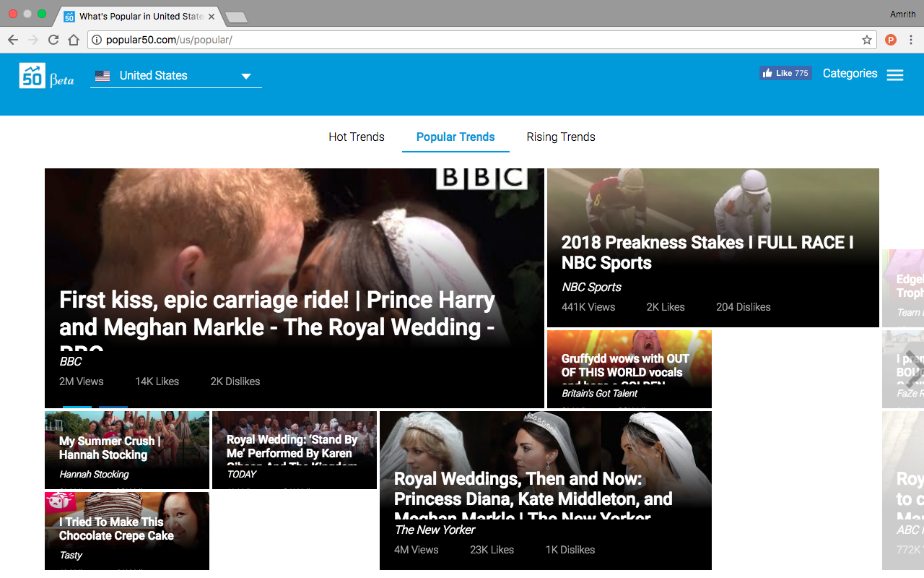
Task: Switch to Rising Trends tab
Action: [561, 137]
